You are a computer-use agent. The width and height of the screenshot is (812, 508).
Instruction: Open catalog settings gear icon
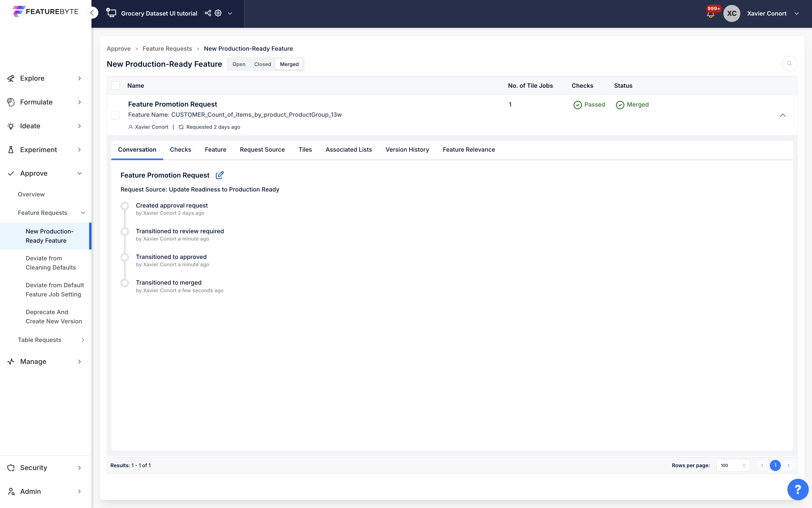[218, 13]
